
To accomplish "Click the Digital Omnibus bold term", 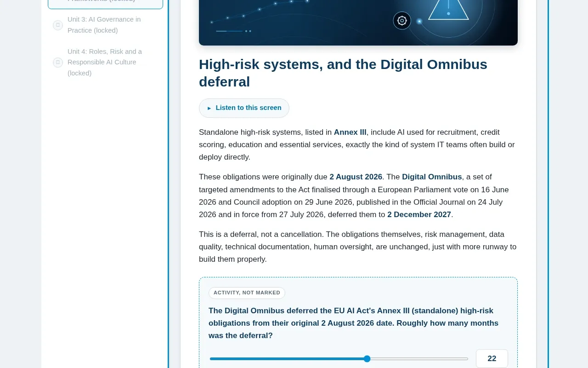I will (432, 177).
